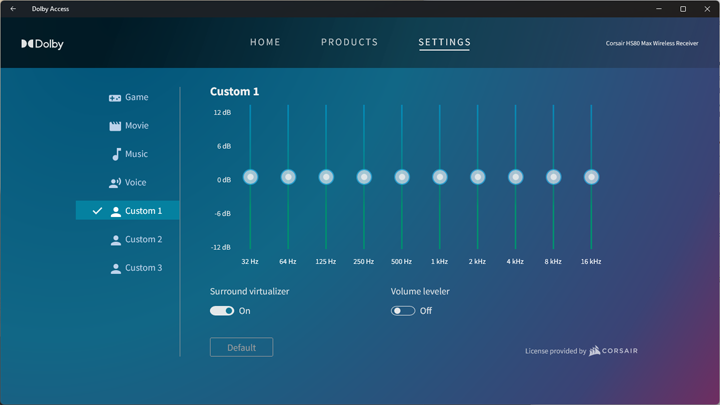The height and width of the screenshot is (405, 720).
Task: Click the Custom 3 profile icon
Action: (x=116, y=268)
